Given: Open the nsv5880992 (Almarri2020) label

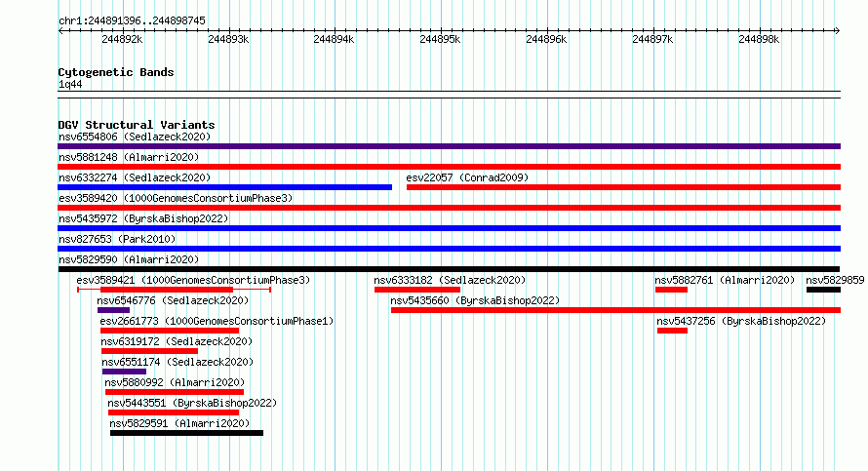Looking at the screenshot, I should 175,382.
